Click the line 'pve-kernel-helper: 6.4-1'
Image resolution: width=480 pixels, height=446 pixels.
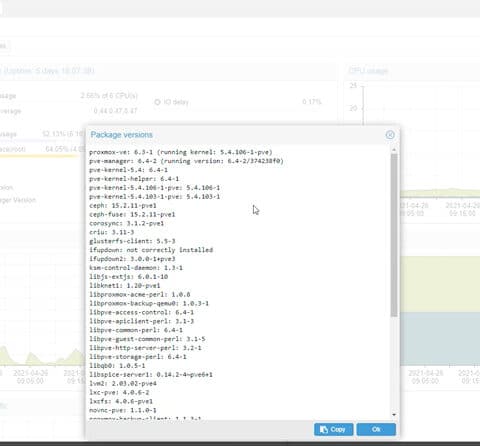(134, 179)
